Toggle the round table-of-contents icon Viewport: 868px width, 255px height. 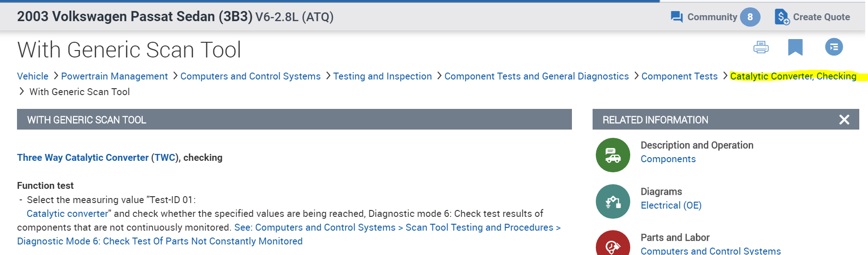click(834, 47)
